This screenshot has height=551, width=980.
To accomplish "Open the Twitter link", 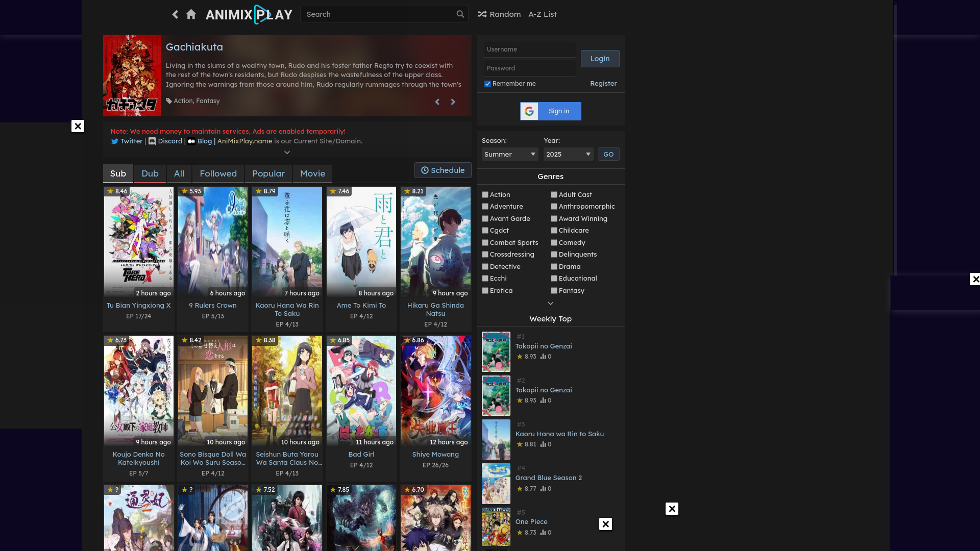I will click(127, 141).
